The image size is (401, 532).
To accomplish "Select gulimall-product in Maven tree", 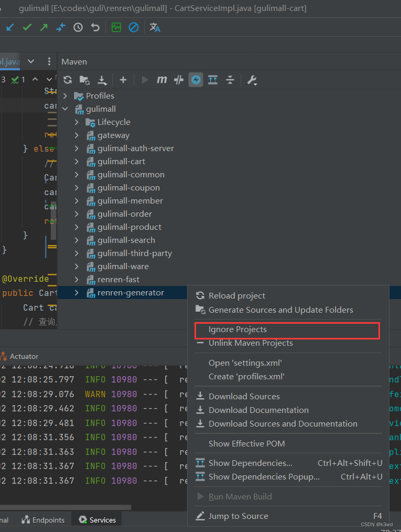I will [x=129, y=227].
